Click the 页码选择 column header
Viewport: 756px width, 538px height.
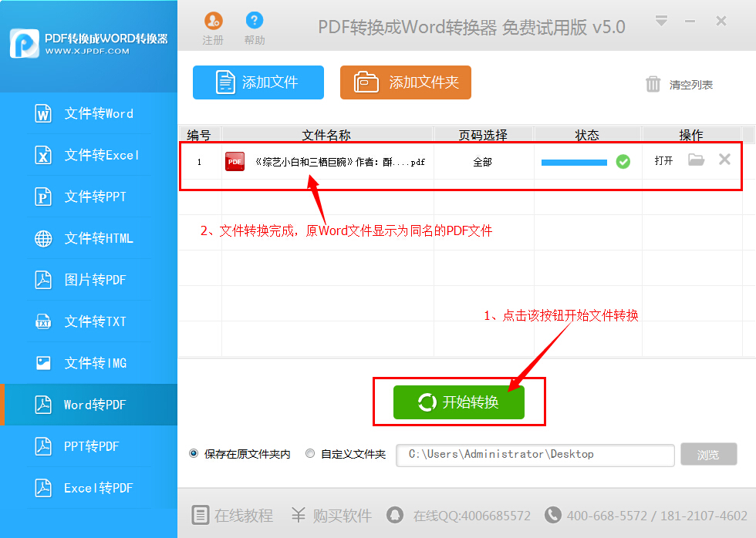(x=483, y=136)
